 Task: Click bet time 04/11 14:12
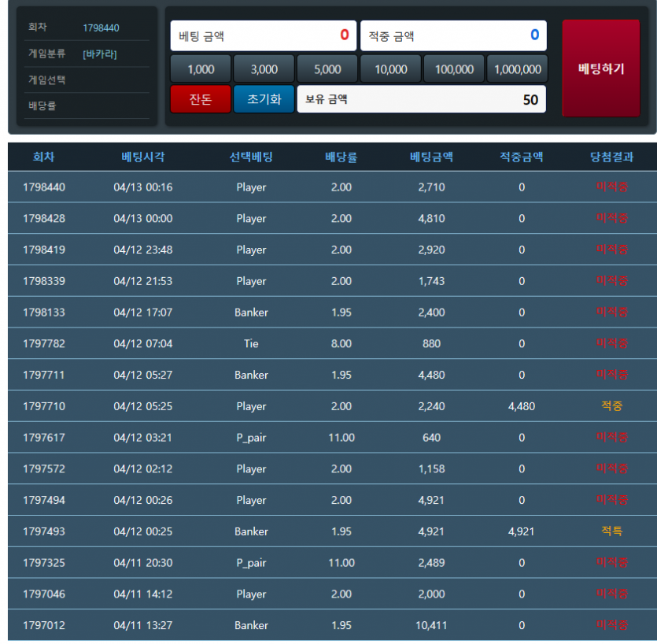pyautogui.click(x=143, y=594)
